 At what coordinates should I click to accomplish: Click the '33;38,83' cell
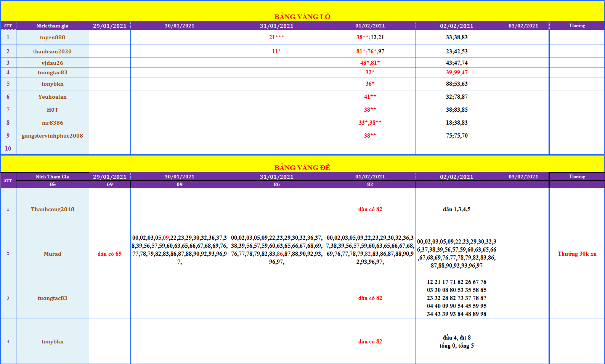(457, 37)
